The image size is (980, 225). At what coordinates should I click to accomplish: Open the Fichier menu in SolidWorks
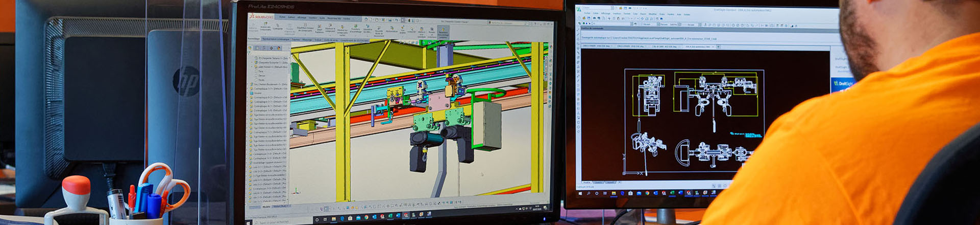282,17
